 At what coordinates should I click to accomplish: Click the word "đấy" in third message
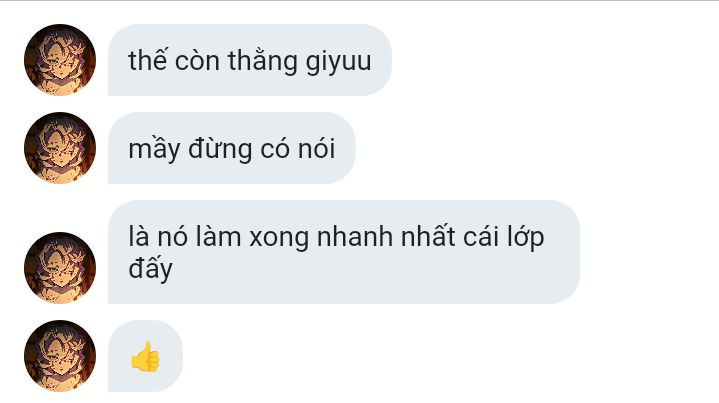coord(150,268)
